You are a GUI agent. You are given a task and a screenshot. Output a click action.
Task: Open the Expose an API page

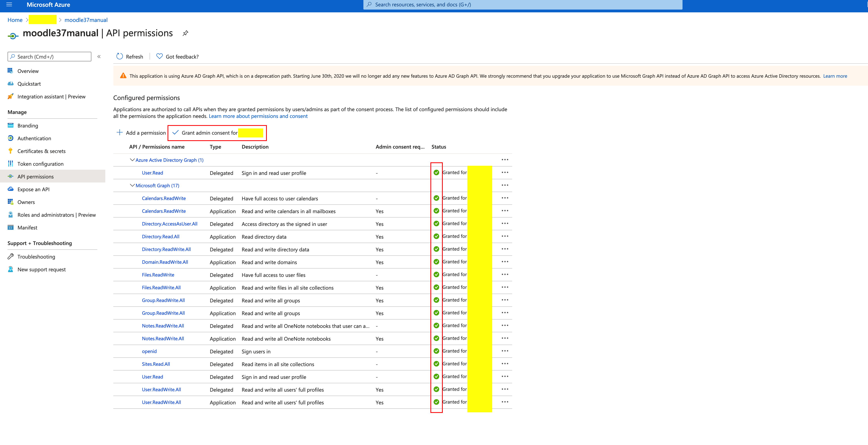point(33,189)
